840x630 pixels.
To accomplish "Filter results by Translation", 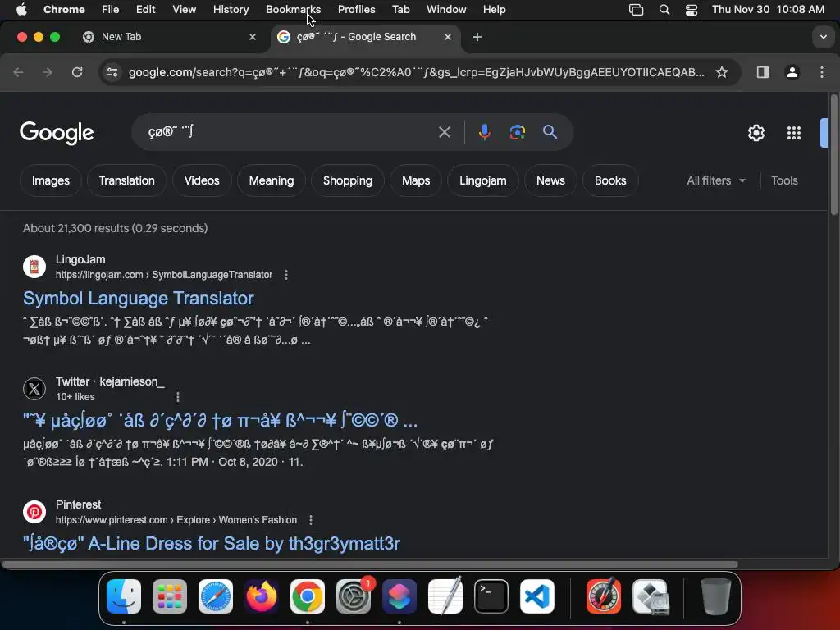I will point(126,180).
